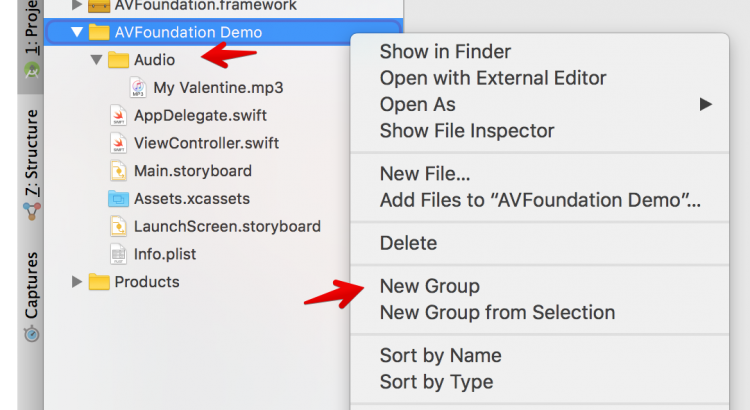Image resolution: width=750 pixels, height=410 pixels.
Task: Click the Audio group folder icon
Action: coord(118,60)
